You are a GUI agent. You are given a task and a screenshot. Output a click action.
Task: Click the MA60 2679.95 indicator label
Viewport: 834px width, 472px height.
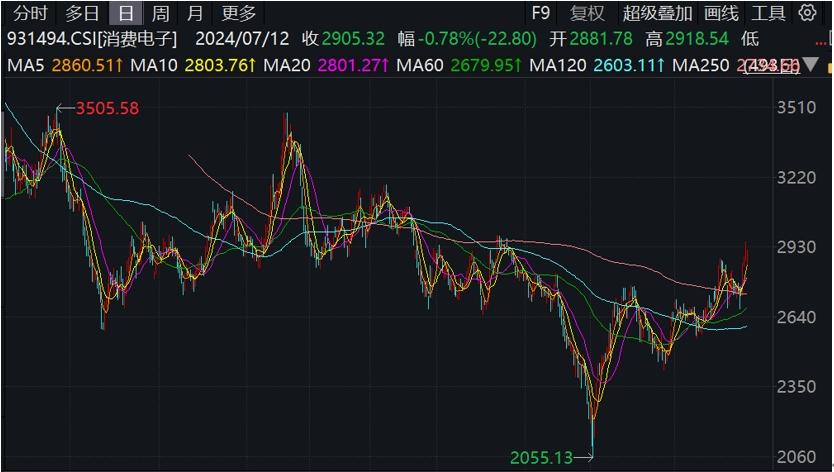coord(460,65)
